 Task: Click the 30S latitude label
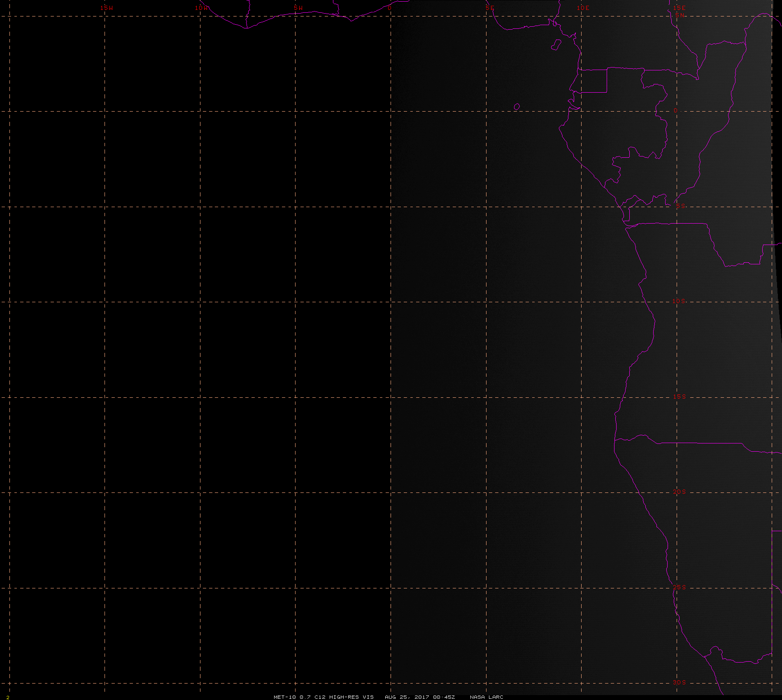click(680, 682)
